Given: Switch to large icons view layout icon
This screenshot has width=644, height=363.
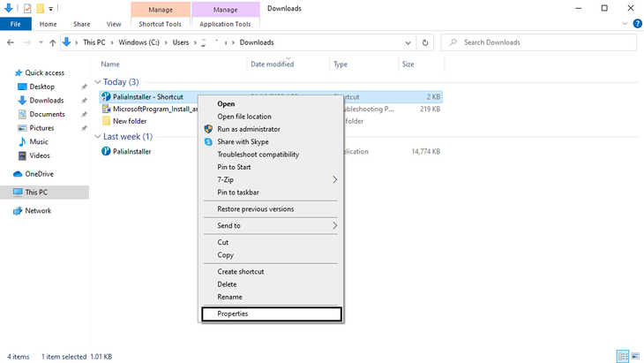Looking at the screenshot, I should click(x=635, y=356).
